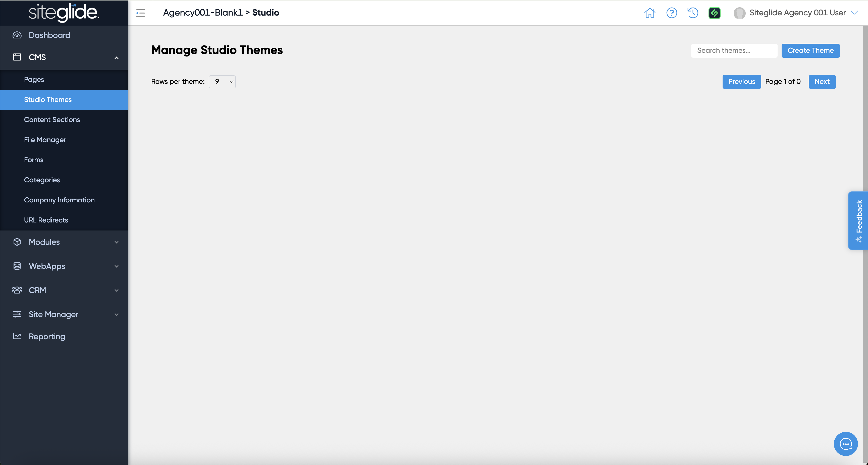The height and width of the screenshot is (465, 868).
Task: Click the Siteglide logo
Action: click(x=64, y=13)
